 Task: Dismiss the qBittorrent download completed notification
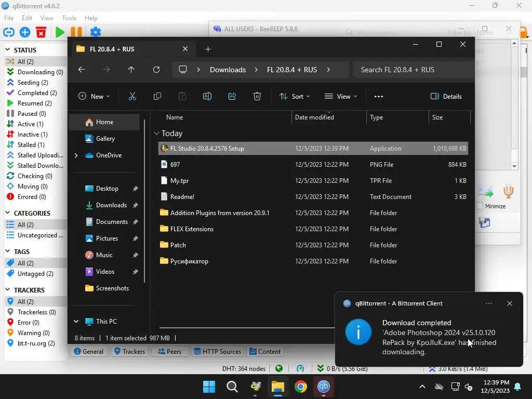coord(510,303)
